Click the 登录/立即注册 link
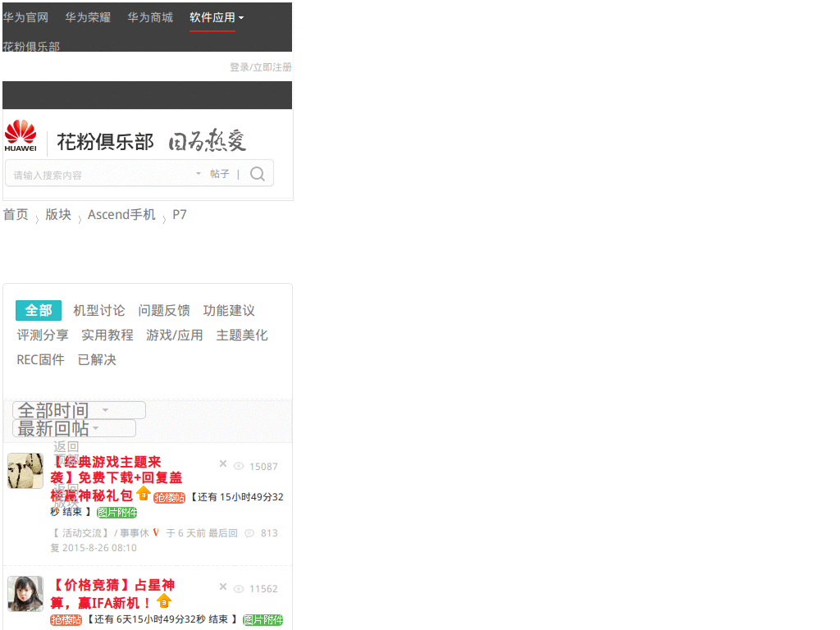Image resolution: width=840 pixels, height=630 pixels. 261,67
